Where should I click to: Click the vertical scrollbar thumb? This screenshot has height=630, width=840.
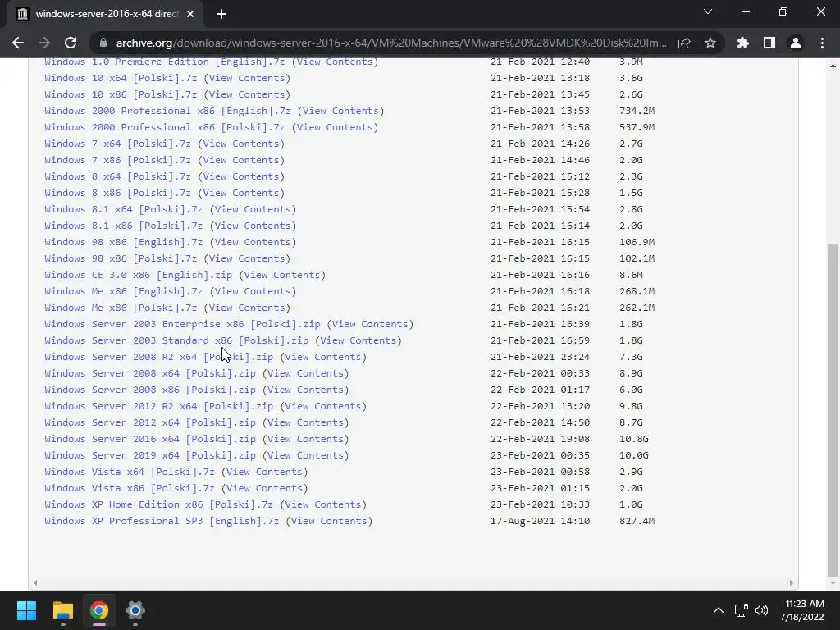coord(833,409)
